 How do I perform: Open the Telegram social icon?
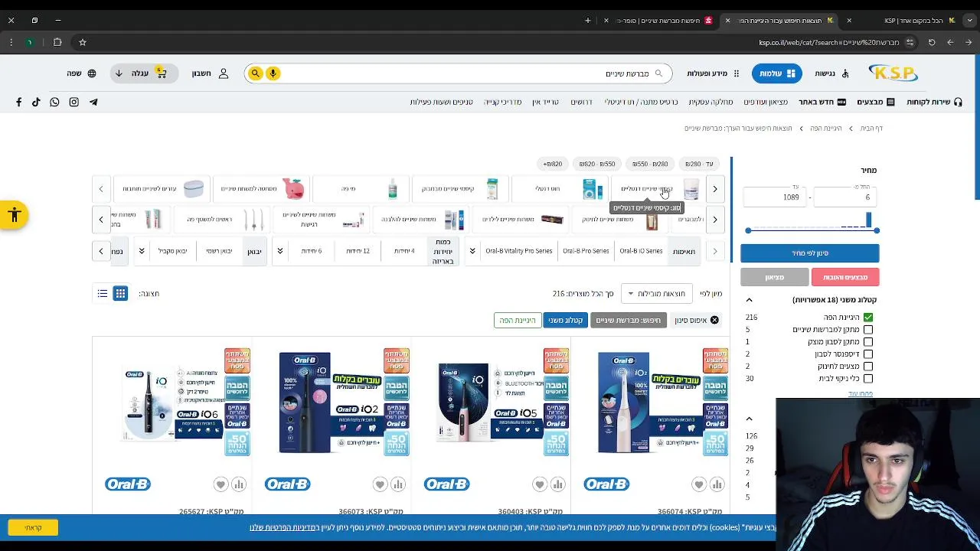[x=93, y=102]
